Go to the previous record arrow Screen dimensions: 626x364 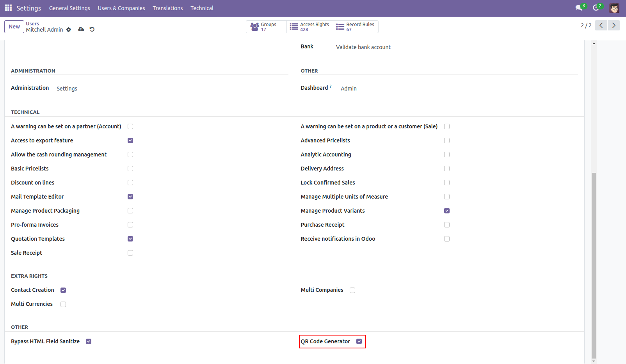click(x=601, y=25)
